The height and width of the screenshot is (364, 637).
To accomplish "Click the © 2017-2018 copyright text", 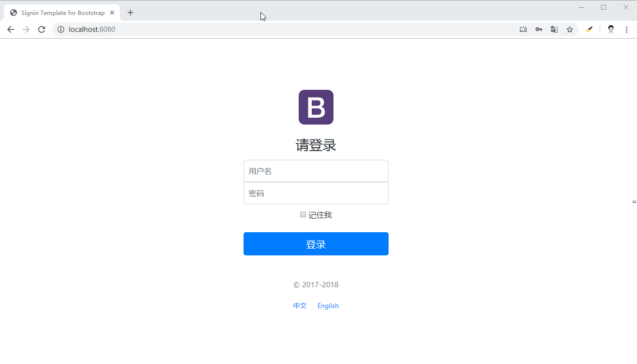I will 316,285.
